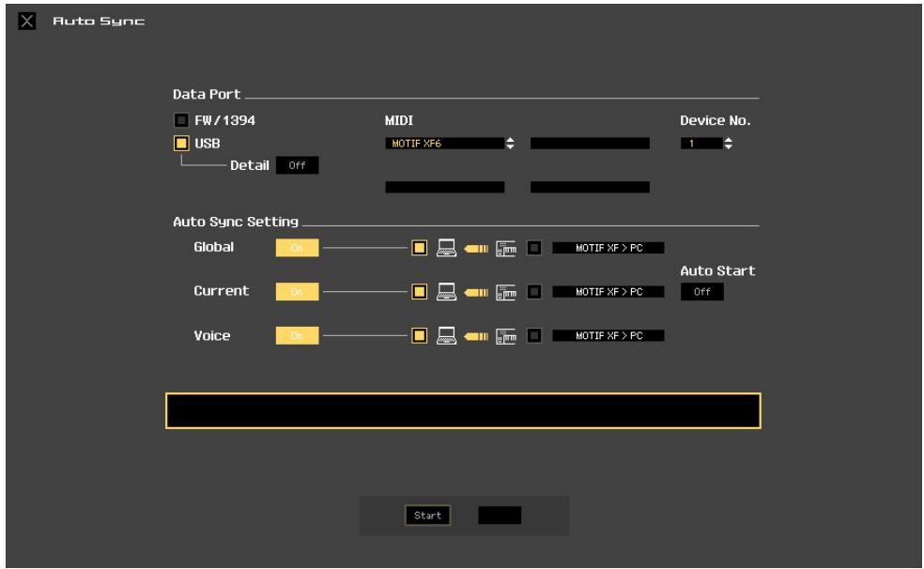Click the computer icon in Global row
924x569 pixels.
pos(446,248)
